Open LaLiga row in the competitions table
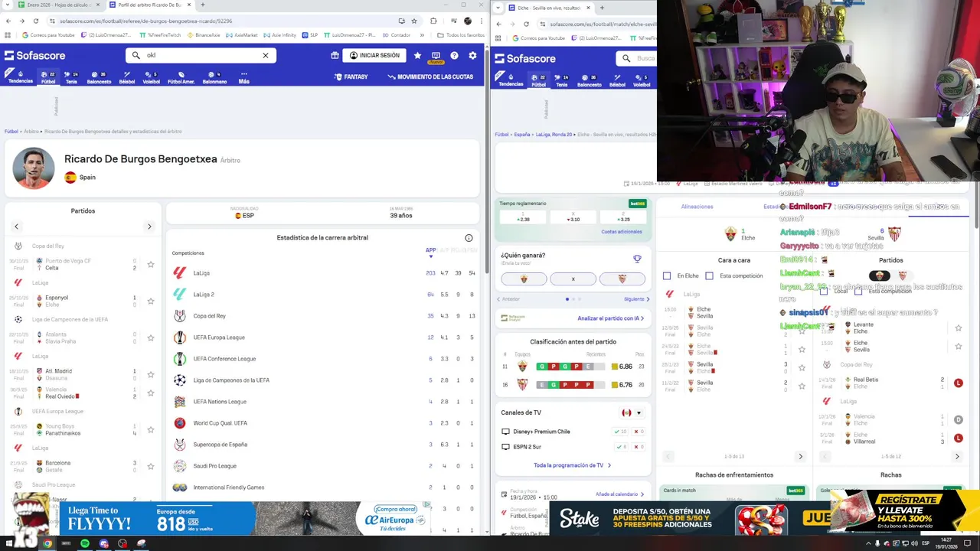This screenshot has width=980, height=551. 324,273
